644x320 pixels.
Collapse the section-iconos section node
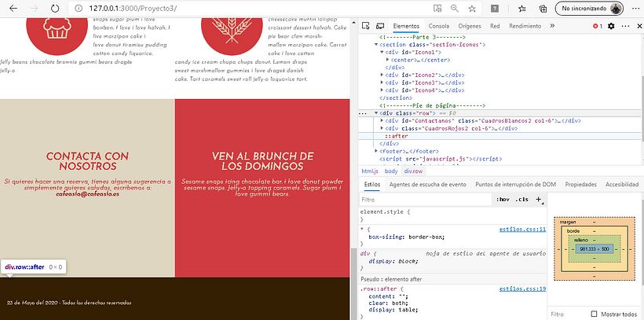(376, 44)
